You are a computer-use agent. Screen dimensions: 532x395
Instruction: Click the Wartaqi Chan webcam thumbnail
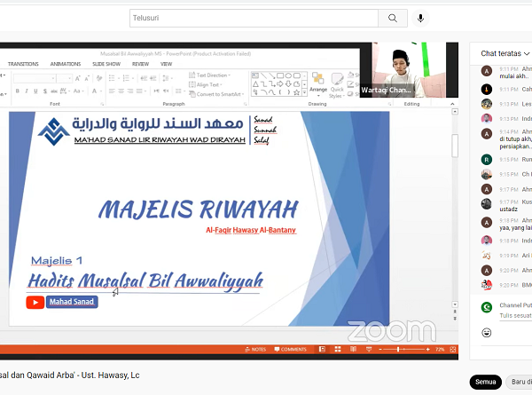[409, 69]
